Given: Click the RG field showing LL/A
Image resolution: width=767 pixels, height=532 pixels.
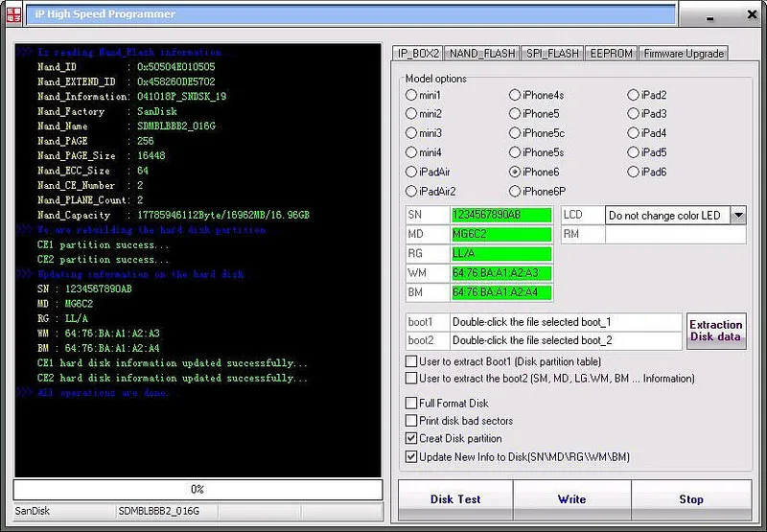Looking at the screenshot, I should click(x=501, y=253).
